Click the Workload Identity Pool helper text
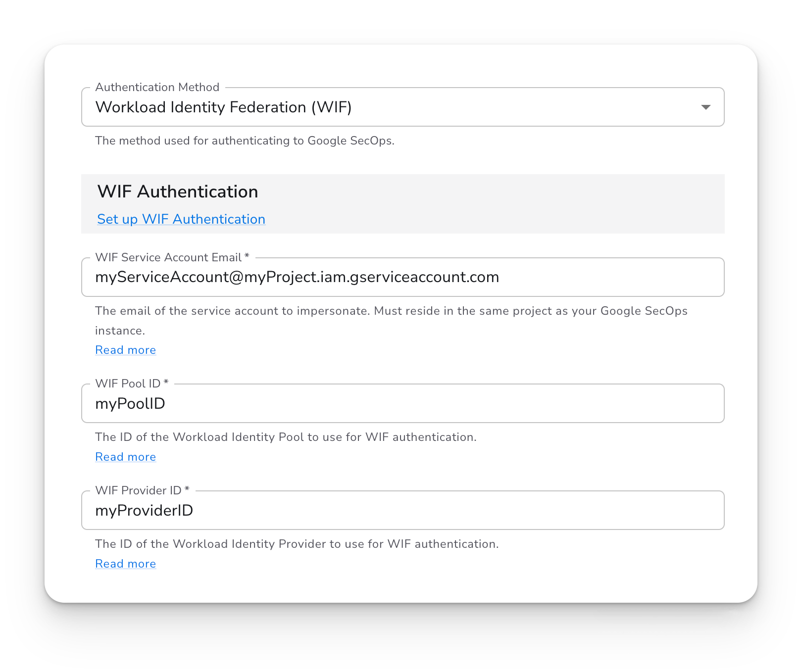Screen dimensions: 802x672 pos(286,437)
